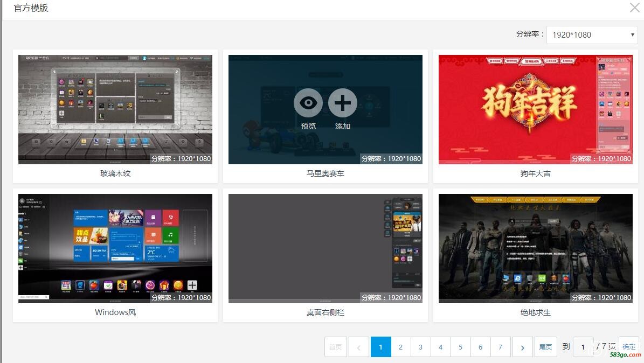Viewport: 644px width, 363px height.
Task: Click the Windows风 template name
Action: (115, 312)
